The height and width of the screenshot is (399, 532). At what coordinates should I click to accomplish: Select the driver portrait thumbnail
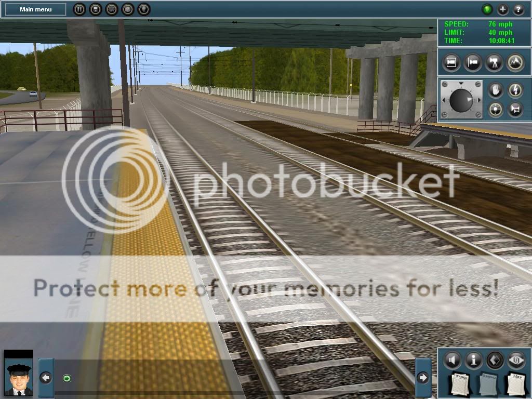click(19, 373)
